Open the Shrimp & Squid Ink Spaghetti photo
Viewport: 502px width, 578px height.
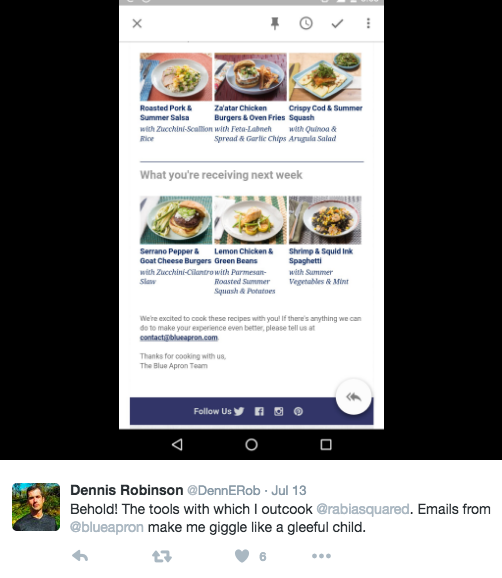coord(325,220)
